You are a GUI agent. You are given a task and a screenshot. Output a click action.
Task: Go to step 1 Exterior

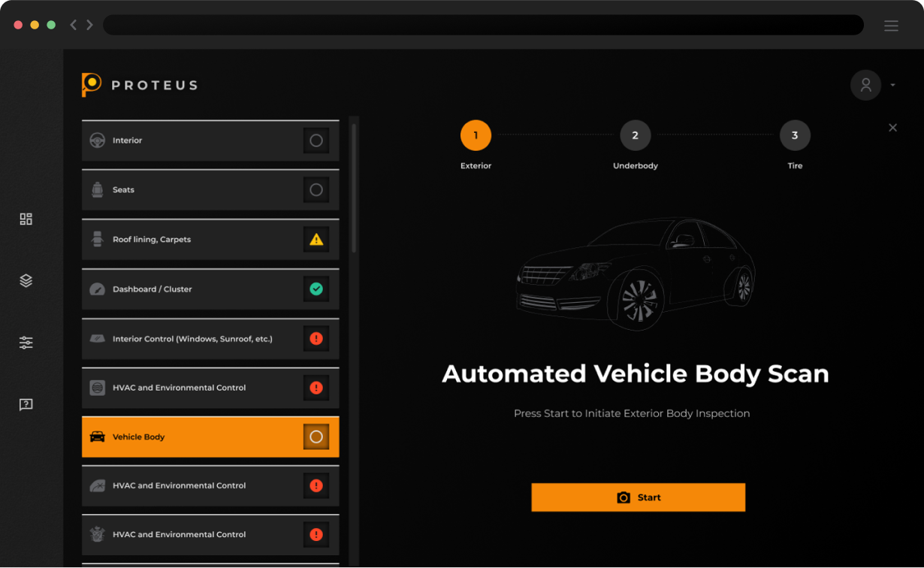tap(476, 135)
